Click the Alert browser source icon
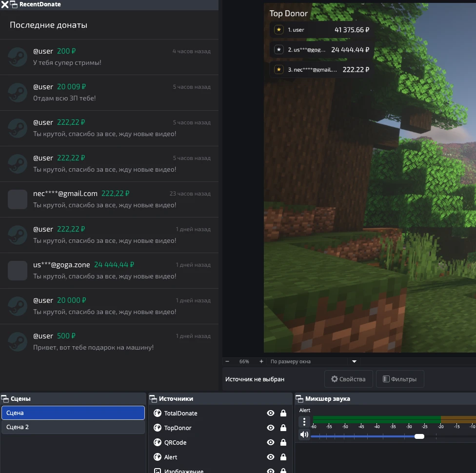 pos(157,457)
